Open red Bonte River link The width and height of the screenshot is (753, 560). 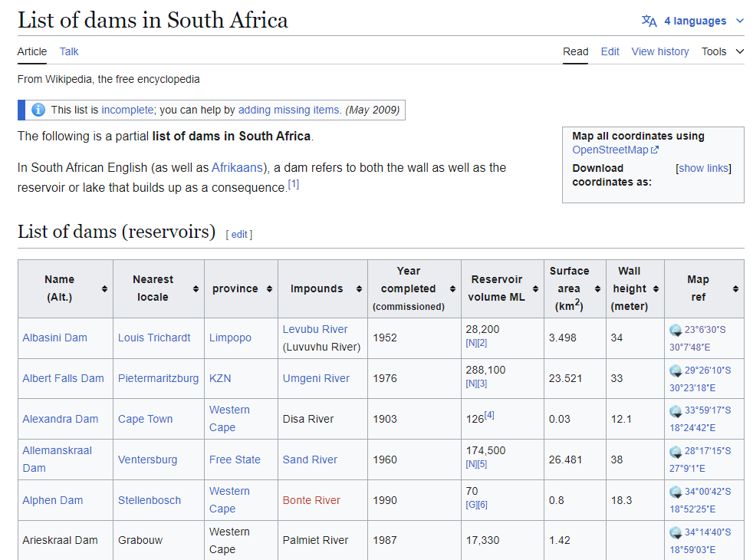tap(311, 500)
